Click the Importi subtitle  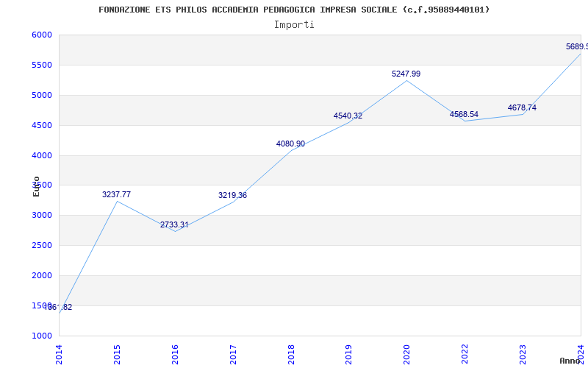pyautogui.click(x=294, y=25)
